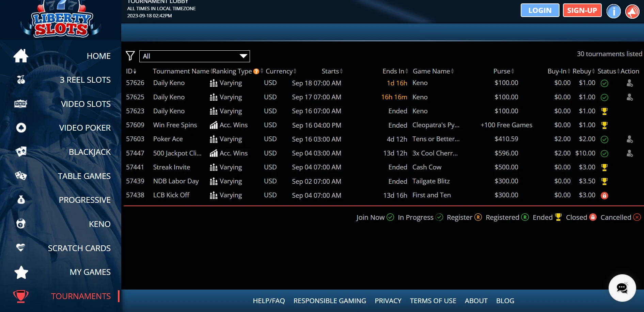Sort by Rebuy column
The height and width of the screenshot is (312, 644).
[x=584, y=71]
